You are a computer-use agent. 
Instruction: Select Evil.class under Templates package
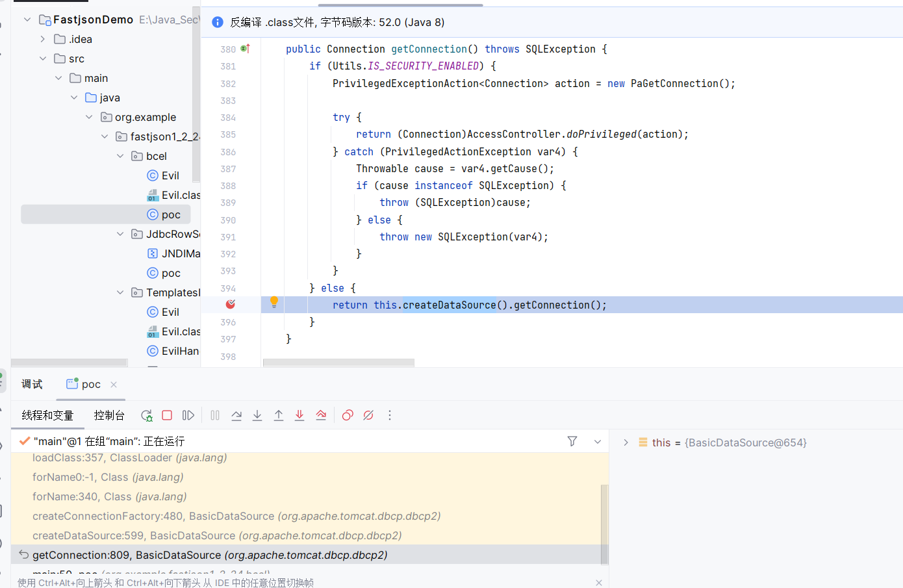point(174,331)
